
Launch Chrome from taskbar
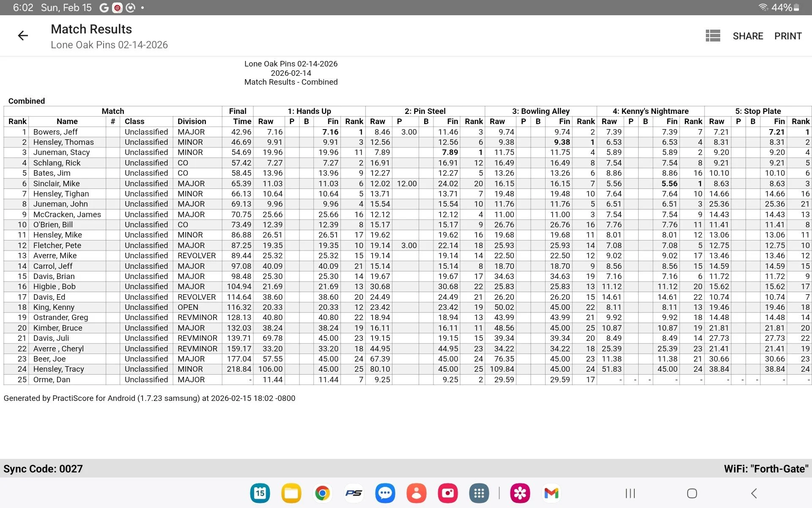point(322,493)
